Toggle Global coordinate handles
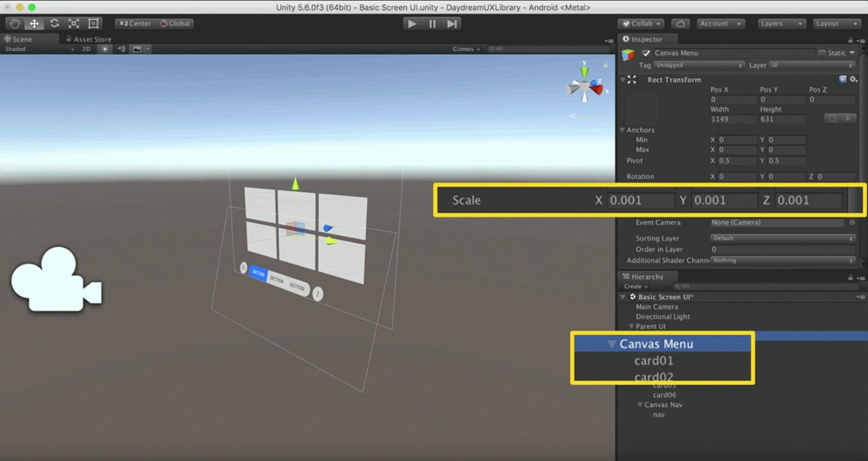The image size is (868, 461). 175,24
